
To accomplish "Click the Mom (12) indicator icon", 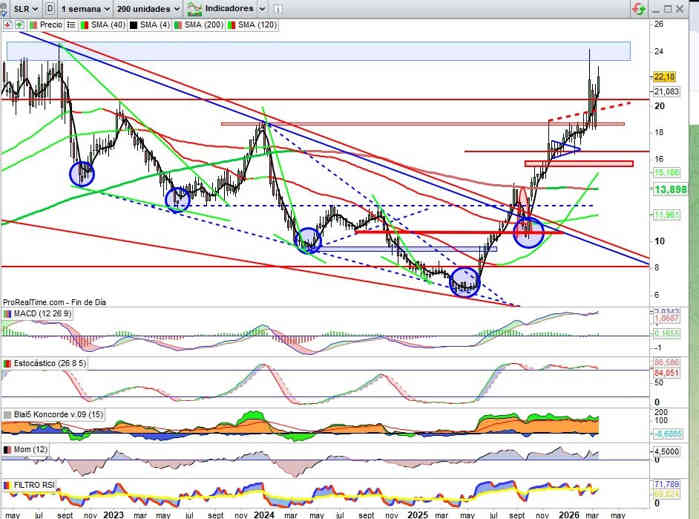I will pyautogui.click(x=7, y=451).
